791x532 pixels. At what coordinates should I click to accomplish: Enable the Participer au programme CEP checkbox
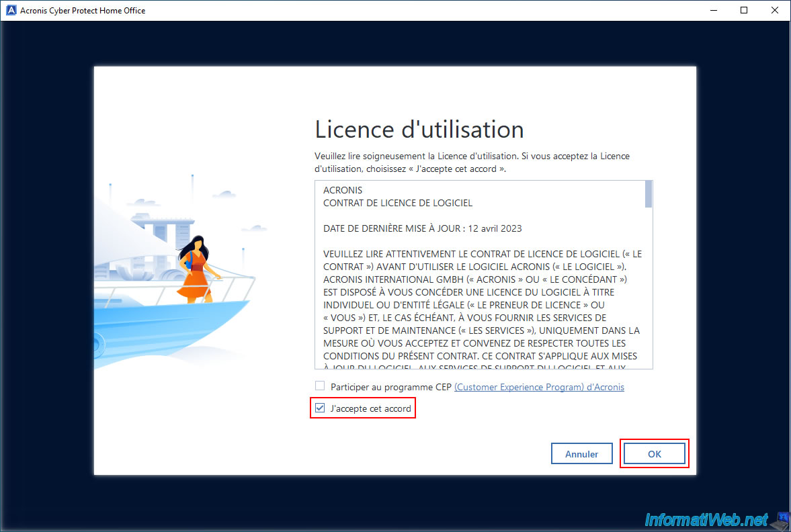click(320, 386)
